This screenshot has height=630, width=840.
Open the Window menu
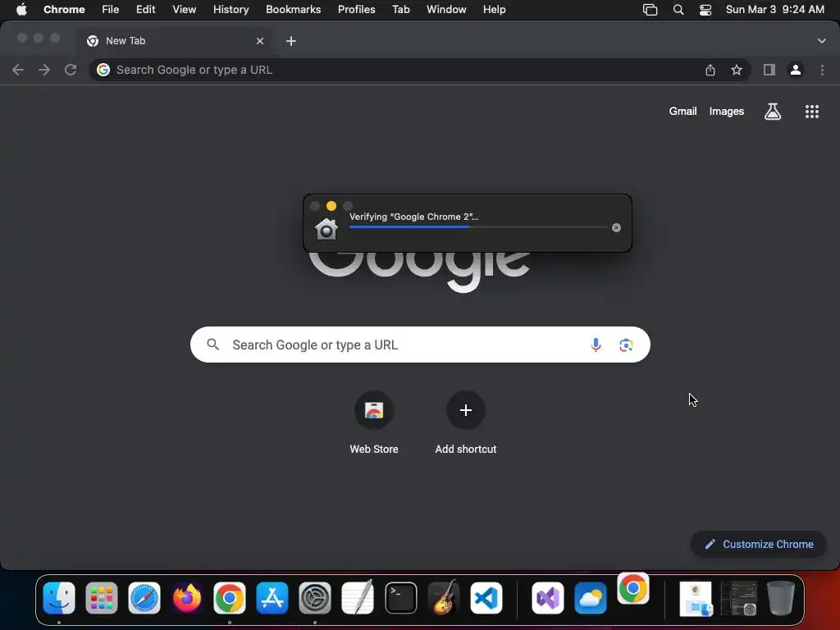pos(446,10)
